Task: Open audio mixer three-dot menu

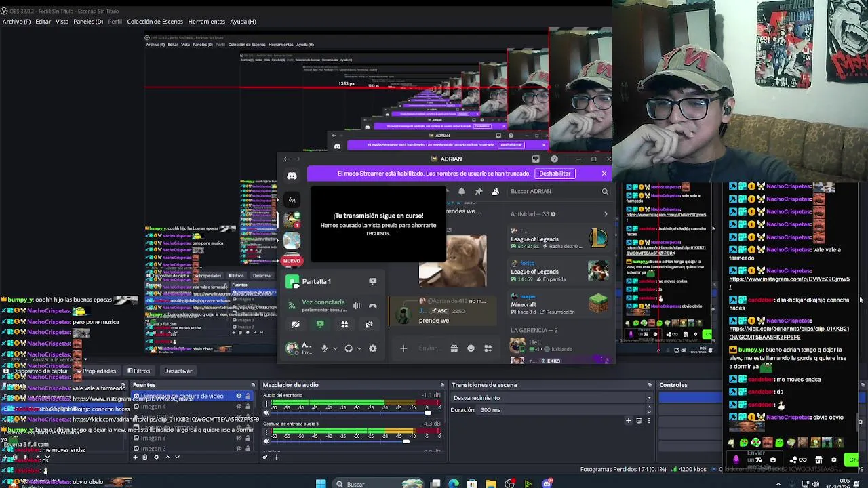Action: click(276, 457)
